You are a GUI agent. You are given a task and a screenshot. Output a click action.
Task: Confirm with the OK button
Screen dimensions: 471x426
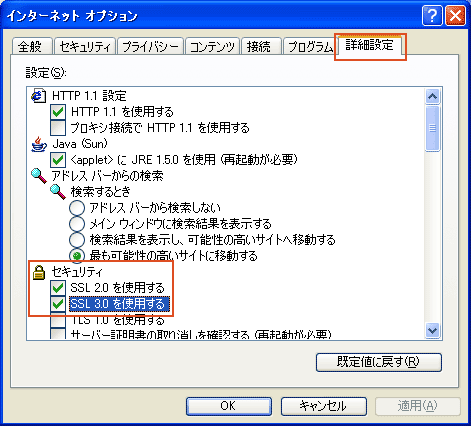click(x=229, y=406)
